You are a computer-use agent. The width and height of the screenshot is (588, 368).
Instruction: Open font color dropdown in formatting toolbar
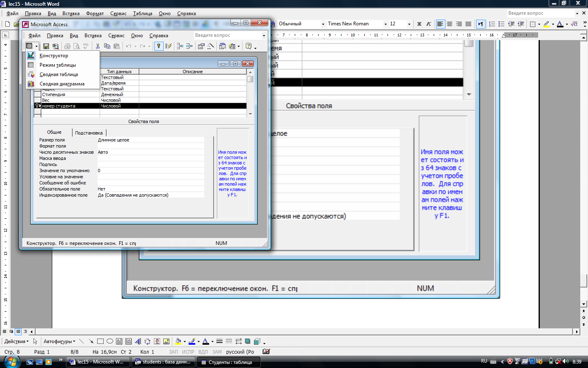click(567, 24)
